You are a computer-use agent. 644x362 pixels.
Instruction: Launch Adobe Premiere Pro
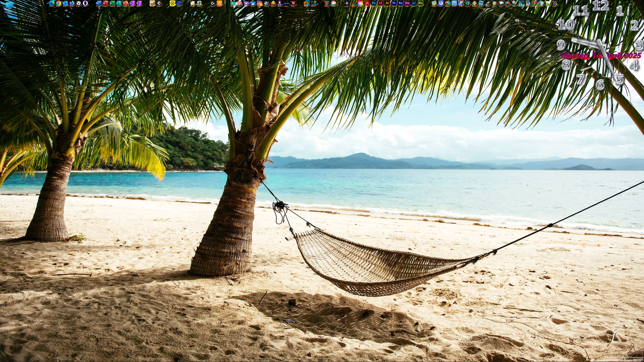click(394, 4)
